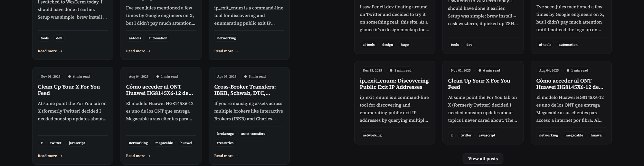Open Read more under the Huawei ONT card on the left
Image resolution: width=644 pixels, height=166 pixels.
point(138,156)
